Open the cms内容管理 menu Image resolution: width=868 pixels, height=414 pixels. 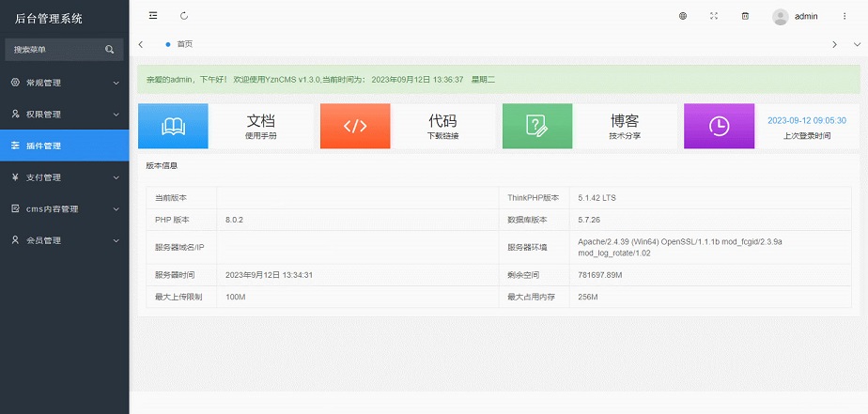pos(64,208)
